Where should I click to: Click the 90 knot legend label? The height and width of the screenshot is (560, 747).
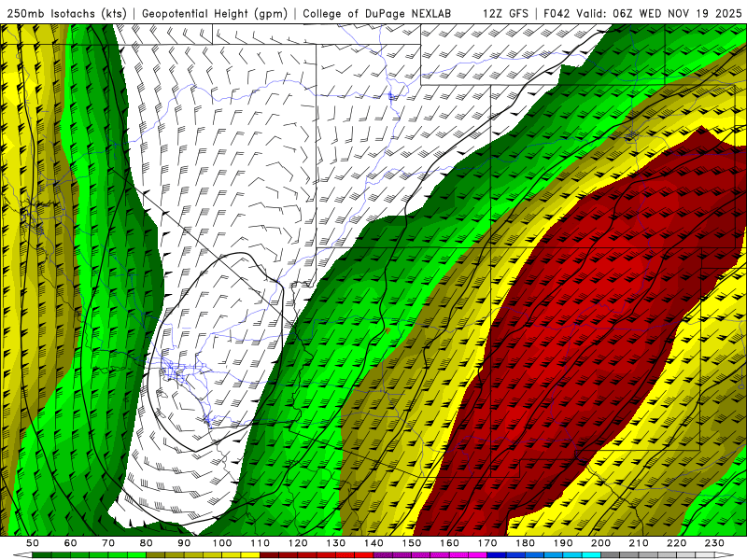click(184, 543)
